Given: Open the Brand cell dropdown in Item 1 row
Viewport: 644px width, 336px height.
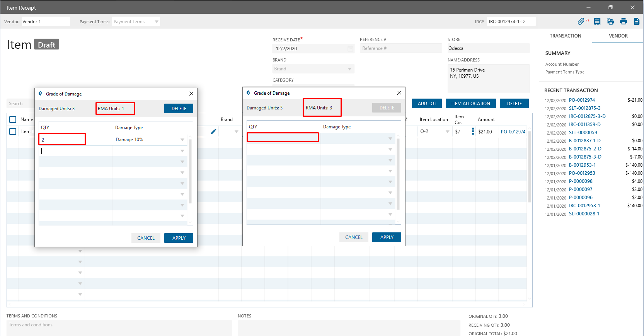Looking at the screenshot, I should (236, 131).
